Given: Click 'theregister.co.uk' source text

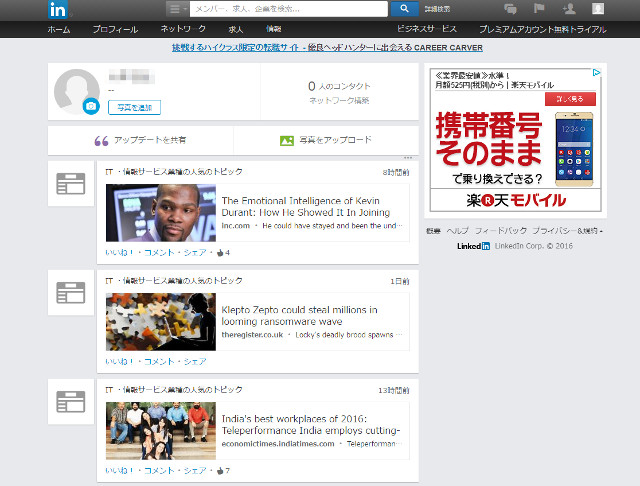Looking at the screenshot, I should [x=252, y=335].
